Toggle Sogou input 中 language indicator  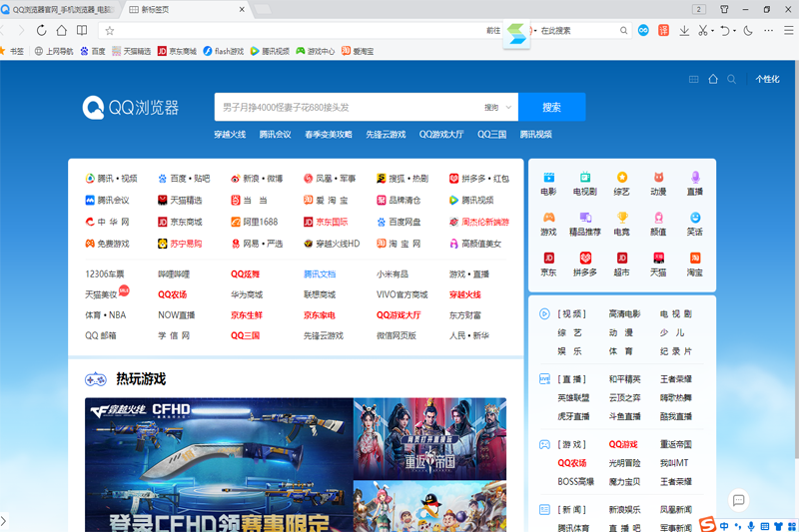tap(724, 526)
